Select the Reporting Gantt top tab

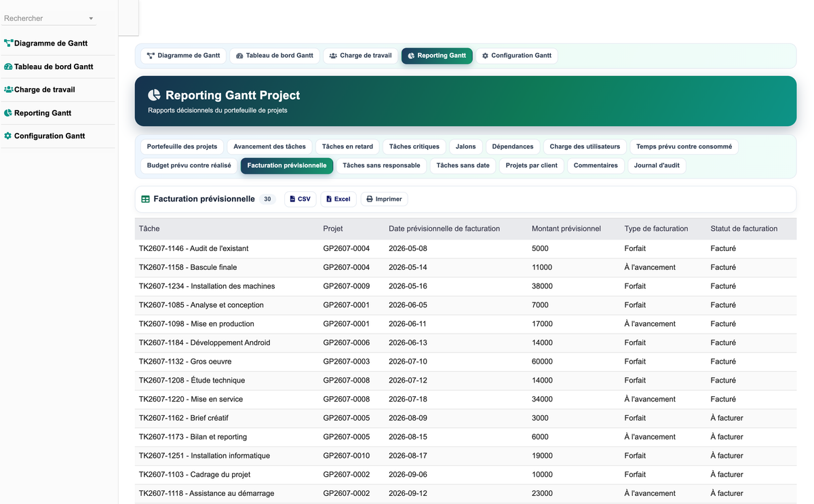[437, 56]
